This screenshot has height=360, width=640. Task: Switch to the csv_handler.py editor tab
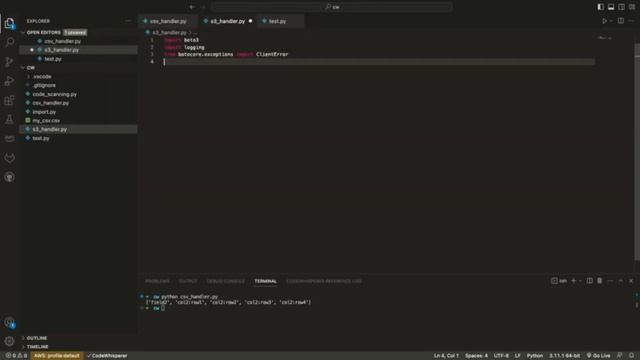[168, 21]
